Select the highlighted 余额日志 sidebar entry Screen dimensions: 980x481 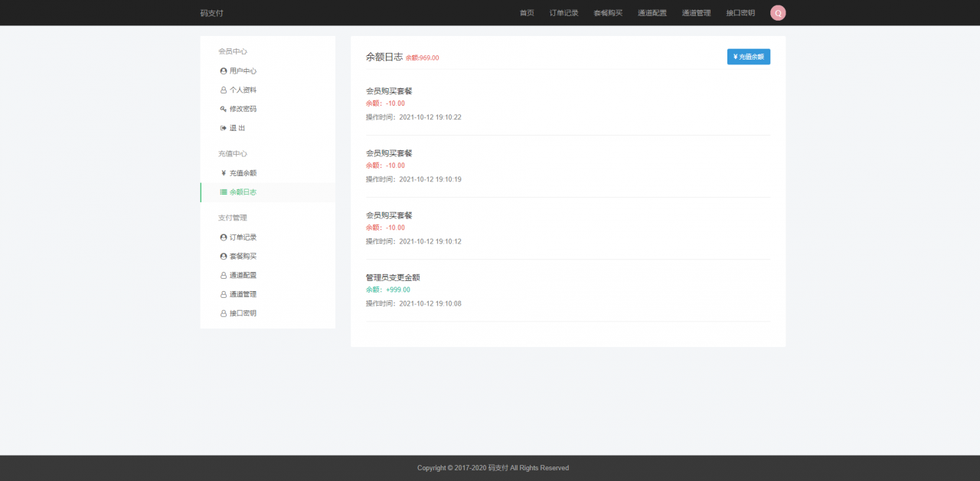[x=243, y=191]
